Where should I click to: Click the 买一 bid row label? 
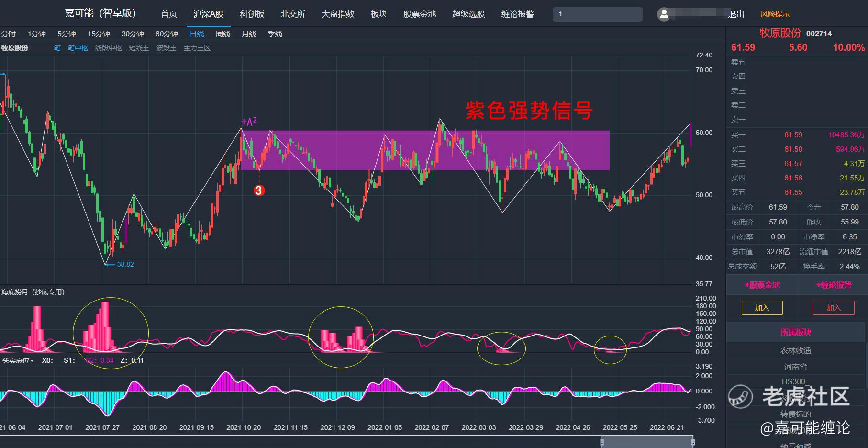[x=738, y=135]
